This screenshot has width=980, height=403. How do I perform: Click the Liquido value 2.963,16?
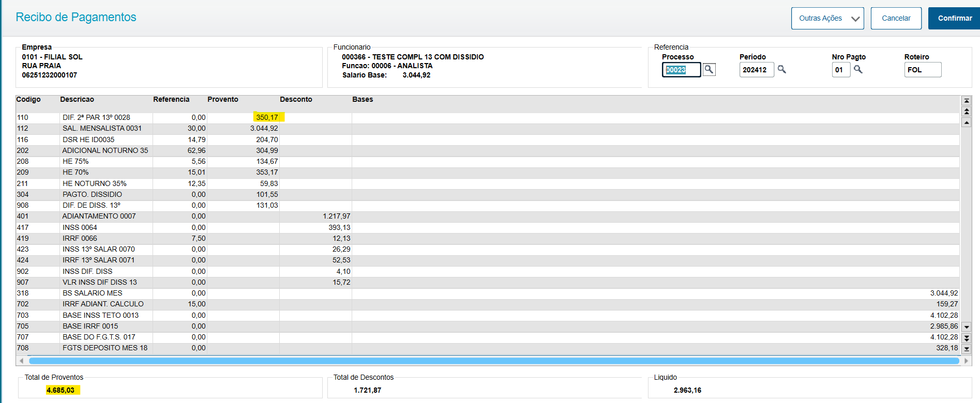[x=687, y=390]
